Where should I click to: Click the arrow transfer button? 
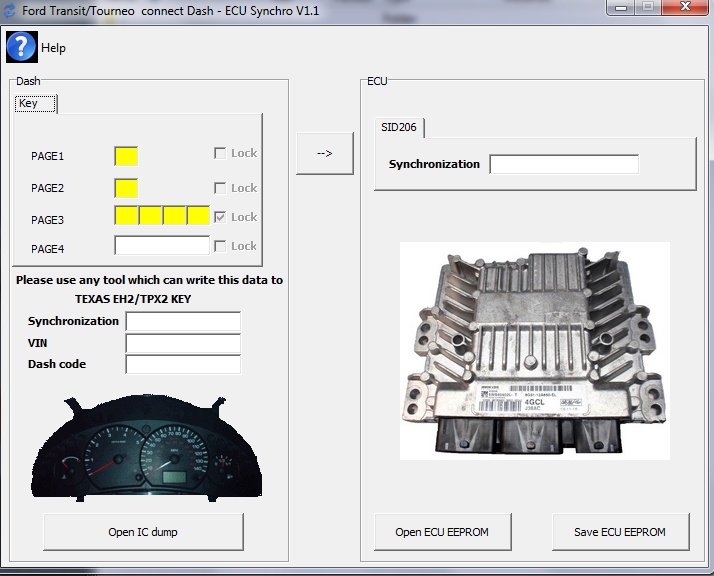(x=325, y=153)
